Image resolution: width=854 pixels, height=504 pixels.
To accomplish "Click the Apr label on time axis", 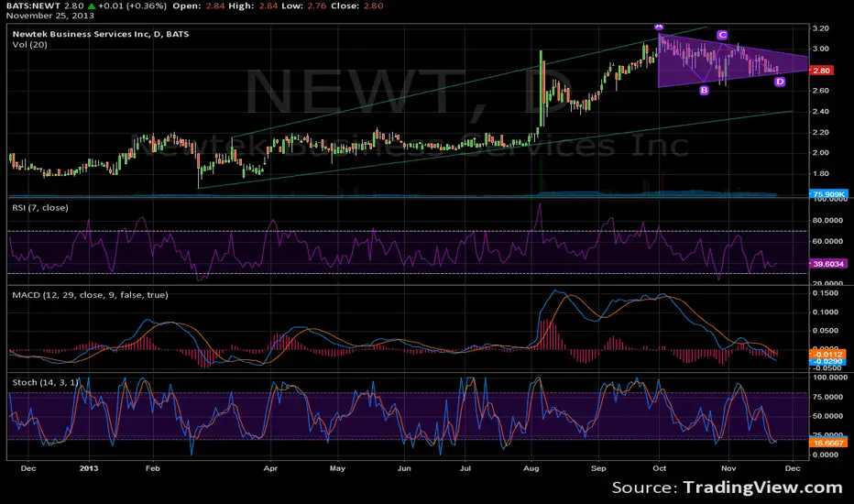I will pyautogui.click(x=270, y=468).
